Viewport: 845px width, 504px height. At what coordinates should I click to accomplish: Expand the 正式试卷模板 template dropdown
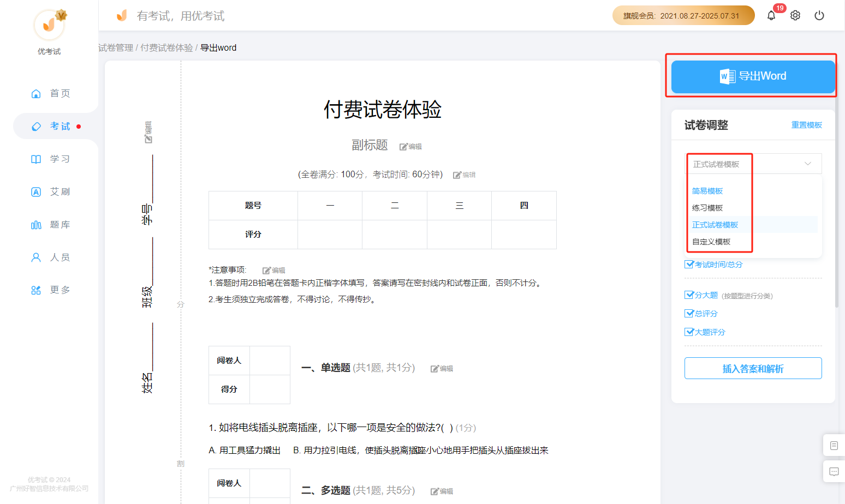point(753,164)
